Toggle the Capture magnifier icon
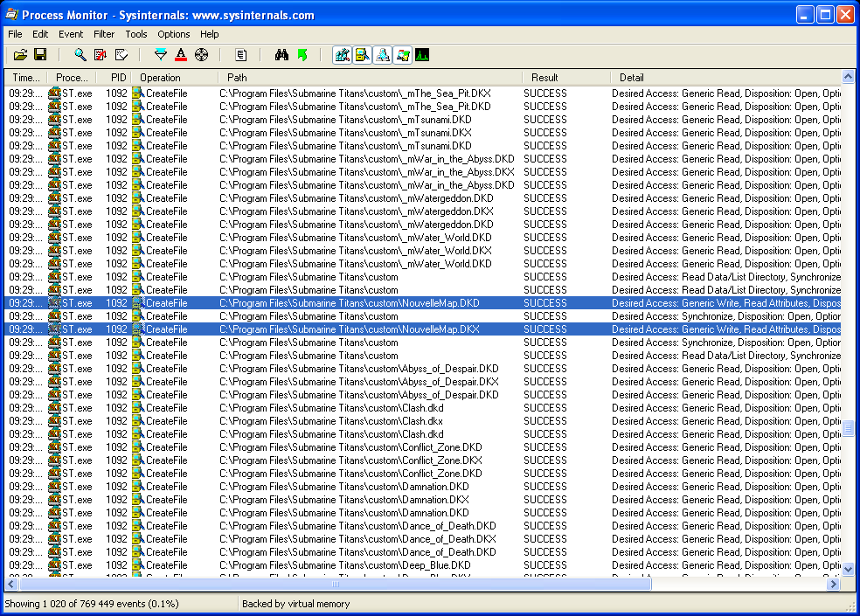The height and width of the screenshot is (616, 860). [80, 55]
